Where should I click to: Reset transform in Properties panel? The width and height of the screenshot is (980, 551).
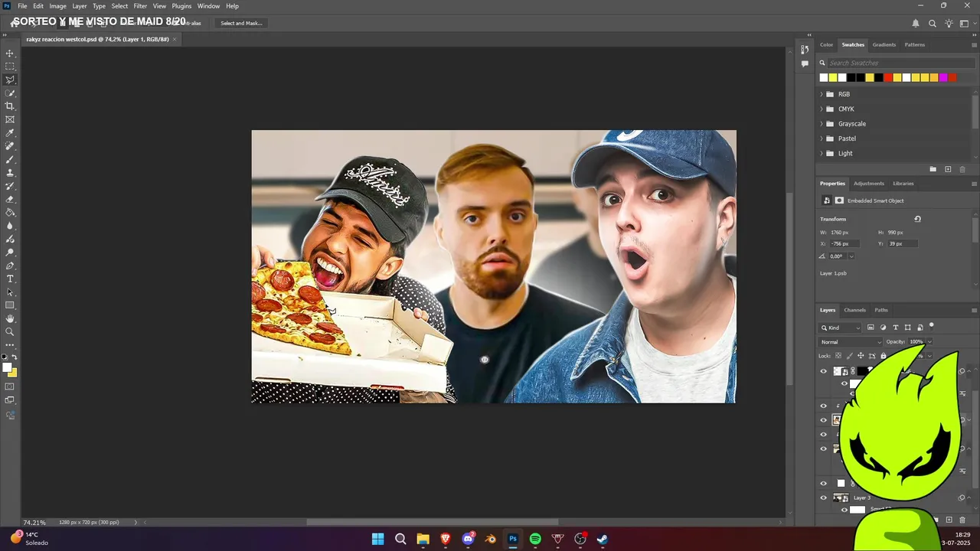pyautogui.click(x=917, y=219)
